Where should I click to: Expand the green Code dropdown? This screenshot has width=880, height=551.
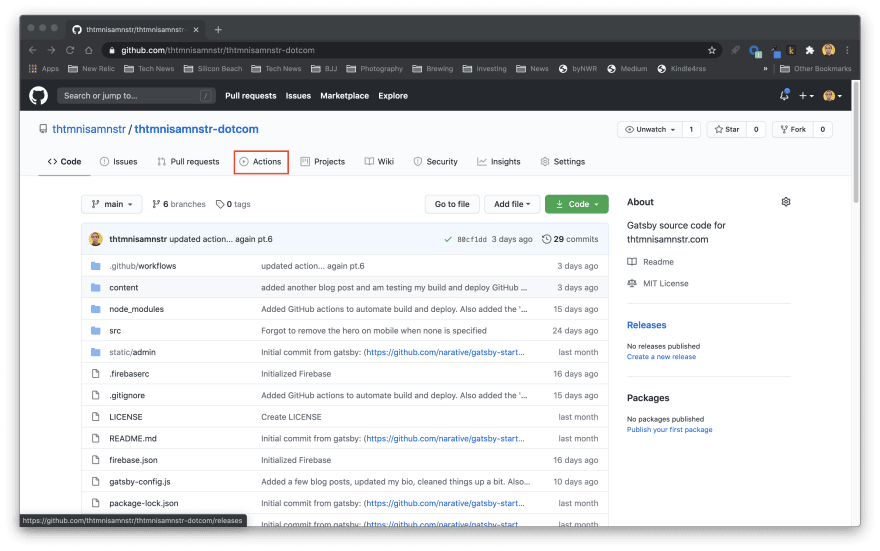(577, 204)
